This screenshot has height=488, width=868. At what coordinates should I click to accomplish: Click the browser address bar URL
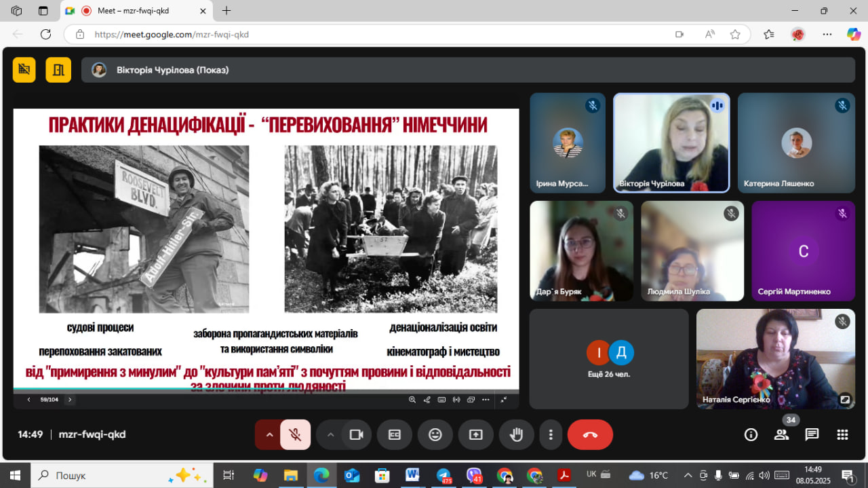click(x=172, y=34)
